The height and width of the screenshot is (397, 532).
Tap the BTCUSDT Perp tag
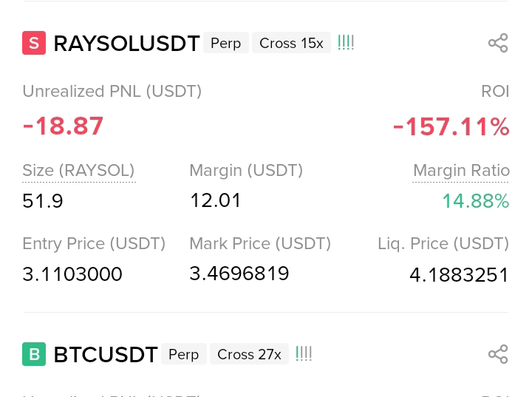(184, 354)
